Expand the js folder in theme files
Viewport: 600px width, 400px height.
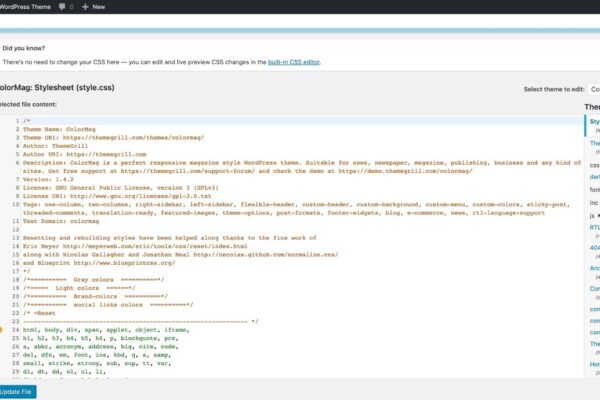(594, 216)
